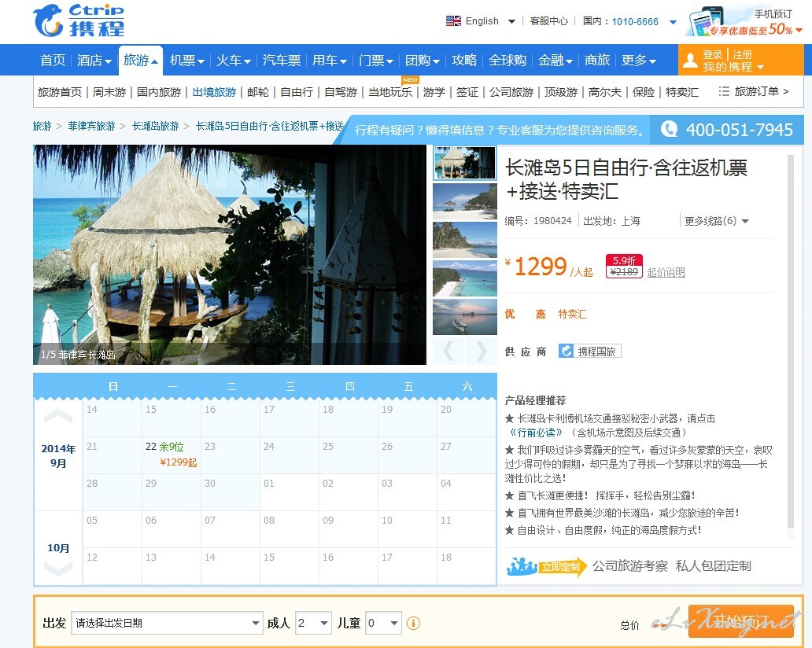This screenshot has width=812, height=648.
Task: Open 邮轮 submenu item
Action: 258,92
